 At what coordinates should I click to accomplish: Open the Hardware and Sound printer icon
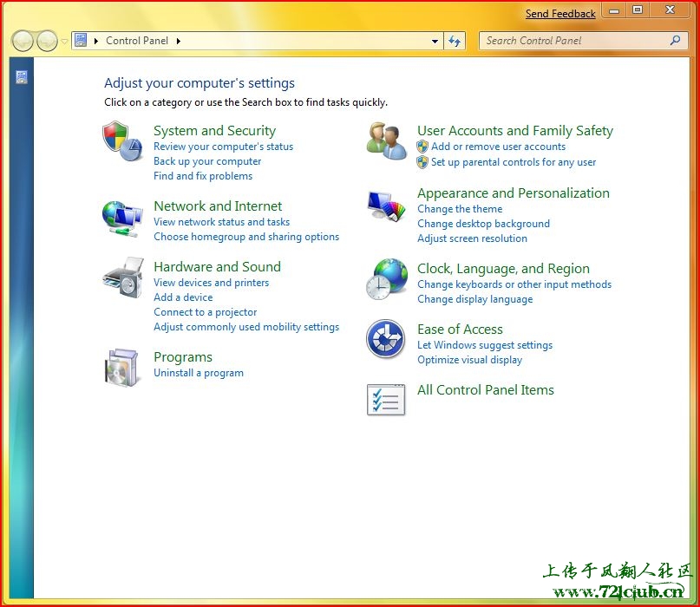(x=123, y=277)
